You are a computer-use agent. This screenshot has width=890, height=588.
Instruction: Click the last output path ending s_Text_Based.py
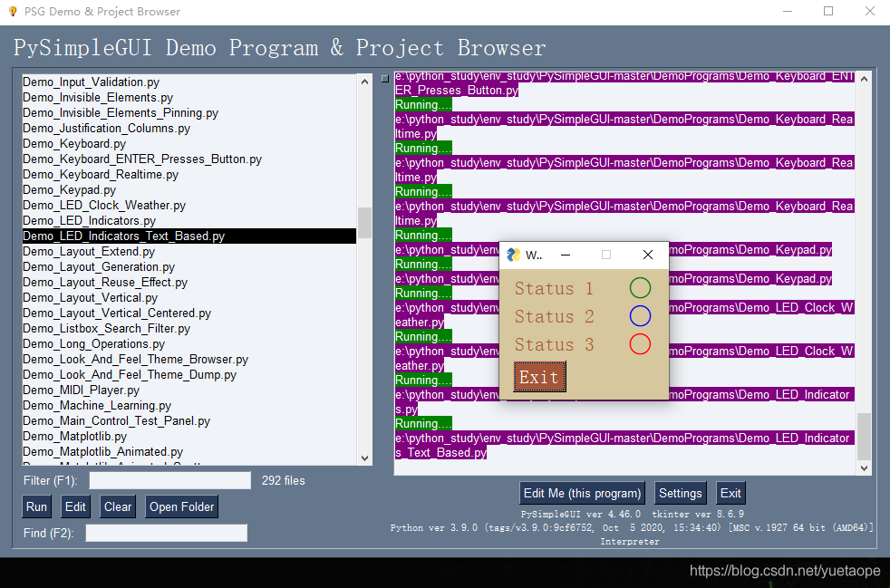(624, 446)
